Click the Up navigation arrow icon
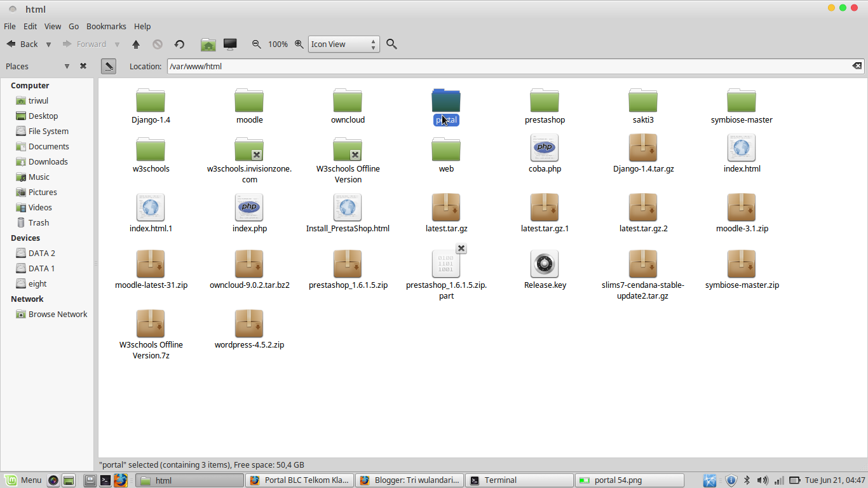The image size is (868, 488). point(136,44)
